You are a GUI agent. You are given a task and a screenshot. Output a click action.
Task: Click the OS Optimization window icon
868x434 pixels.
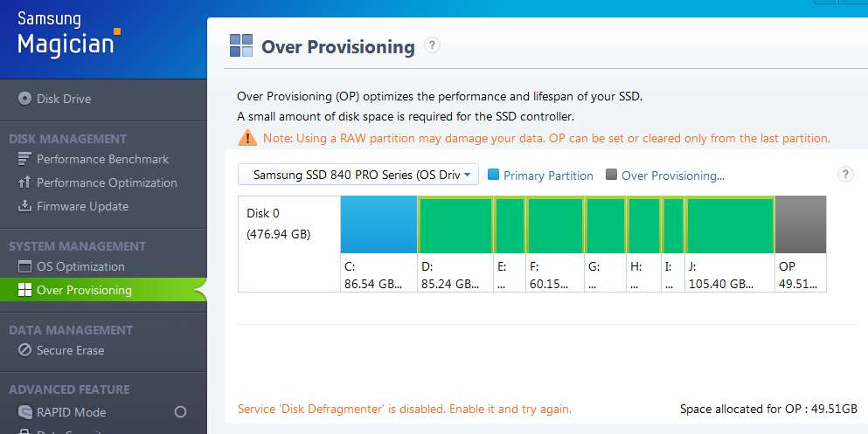click(24, 266)
